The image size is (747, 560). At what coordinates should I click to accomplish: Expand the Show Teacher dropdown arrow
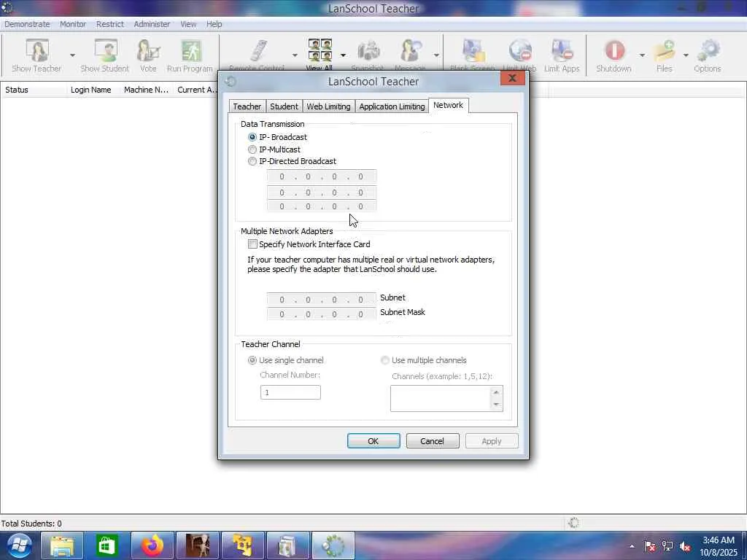coord(72,55)
